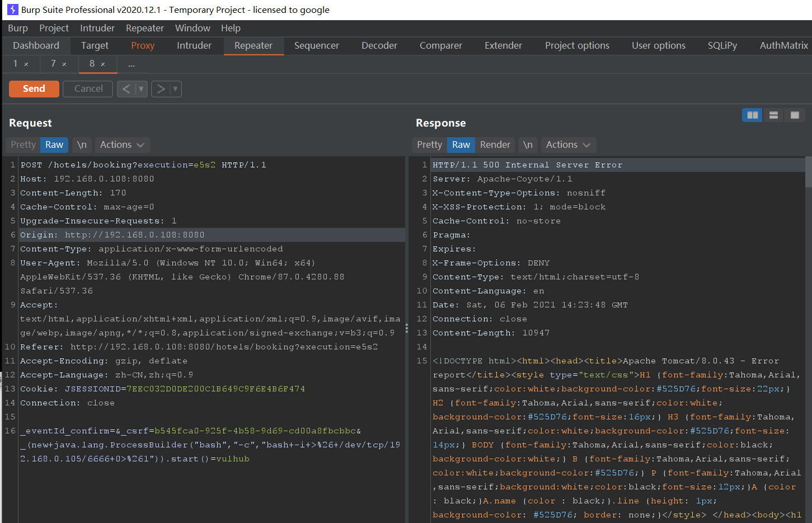812x523 pixels.
Task: Open the SQLiPy extension tab
Action: pos(722,45)
